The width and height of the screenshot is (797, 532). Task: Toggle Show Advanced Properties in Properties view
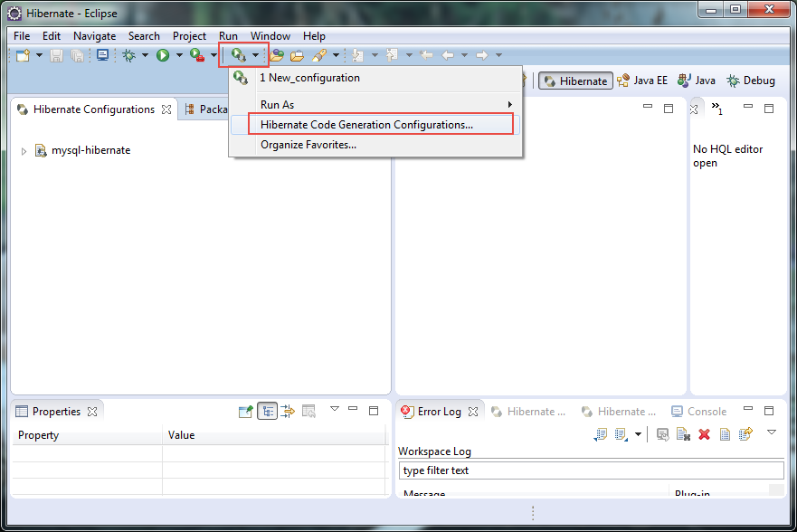tap(288, 412)
